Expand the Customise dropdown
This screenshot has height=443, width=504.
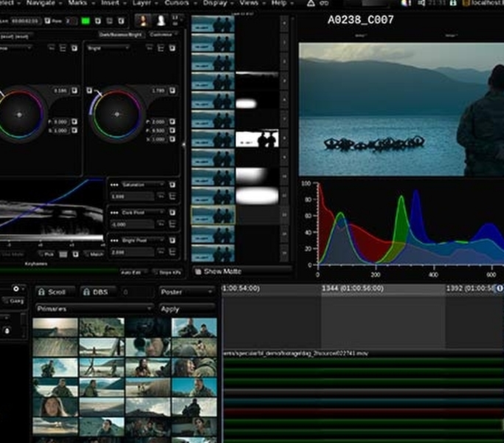pyautogui.click(x=162, y=35)
